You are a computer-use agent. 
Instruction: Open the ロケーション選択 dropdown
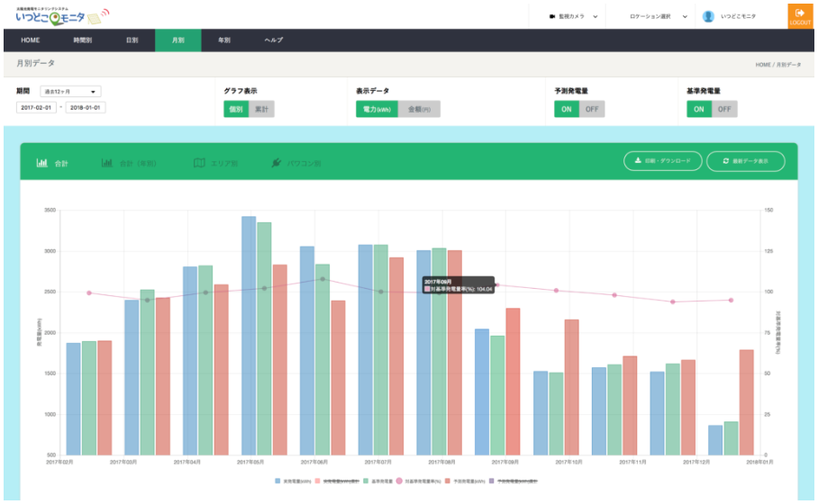click(659, 17)
